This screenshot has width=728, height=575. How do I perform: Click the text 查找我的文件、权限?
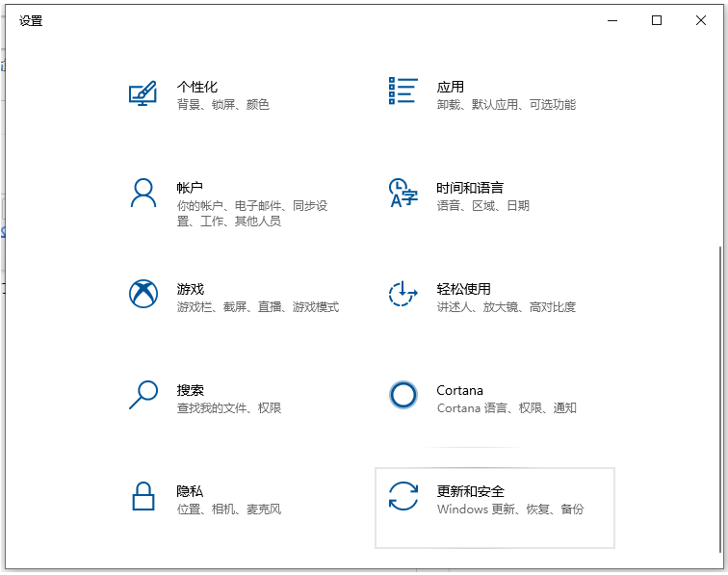(x=229, y=407)
